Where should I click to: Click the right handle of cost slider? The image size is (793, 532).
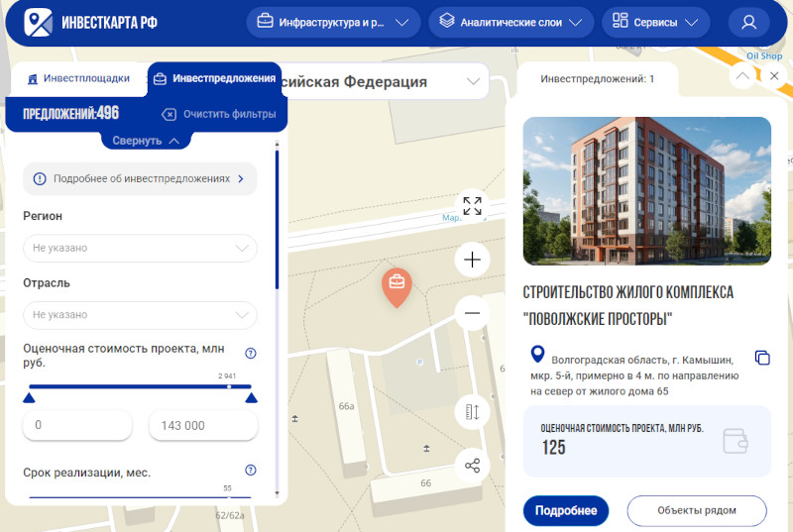251,397
